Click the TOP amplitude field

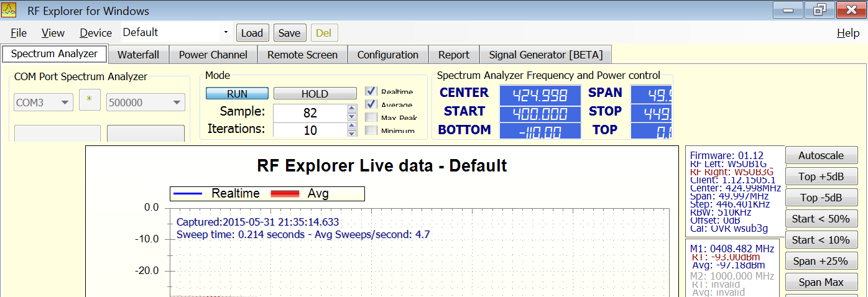pyautogui.click(x=652, y=131)
